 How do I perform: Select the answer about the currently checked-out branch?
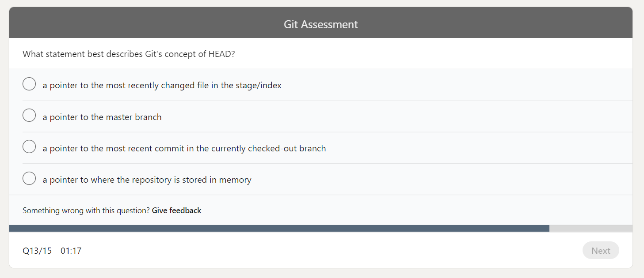(184, 148)
